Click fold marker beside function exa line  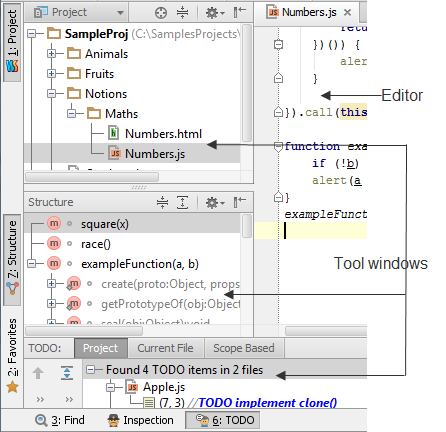coord(278,146)
